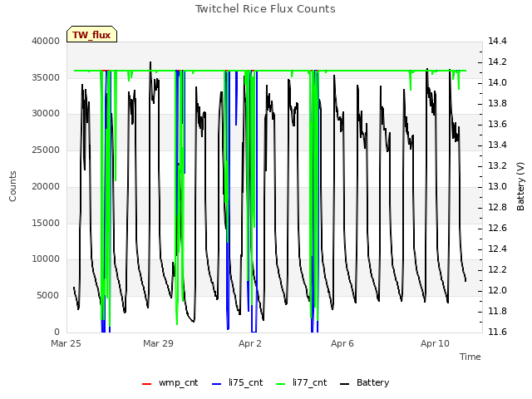Click the 40000 Counts axis label
The height and width of the screenshot is (399, 532).
(x=46, y=42)
